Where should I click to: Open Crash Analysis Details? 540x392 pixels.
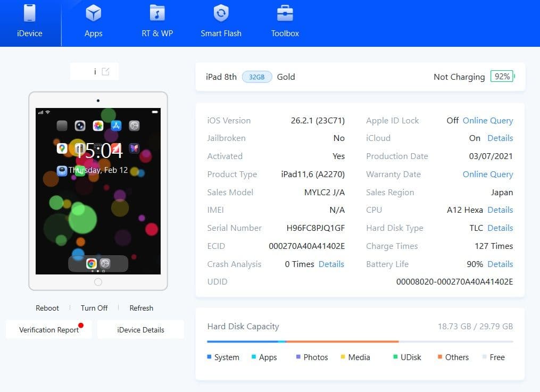click(x=331, y=264)
